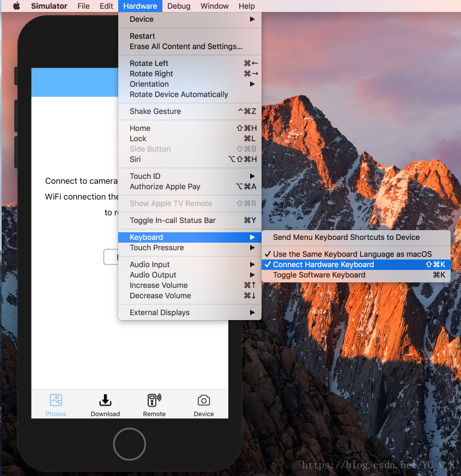Toggle In-call Status Bar
Image resolution: width=461 pixels, height=476 pixels.
pos(190,220)
